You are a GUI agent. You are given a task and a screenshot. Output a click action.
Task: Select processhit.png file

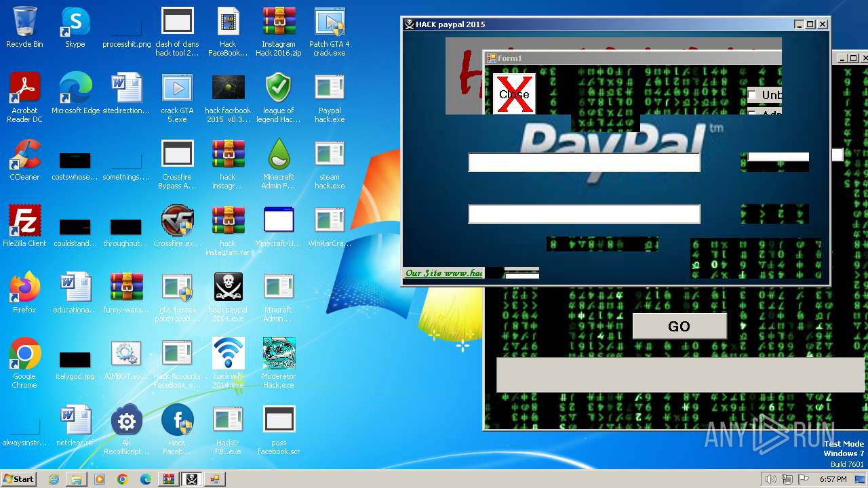pyautogui.click(x=126, y=27)
